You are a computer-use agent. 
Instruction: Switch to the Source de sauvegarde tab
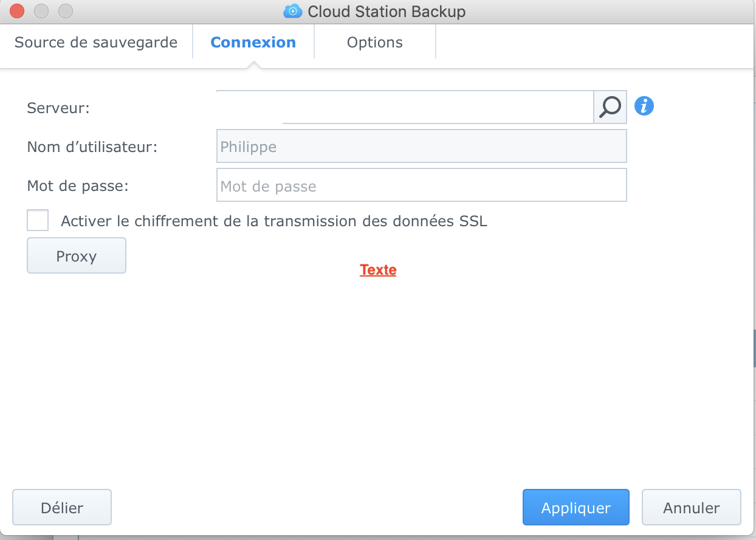96,43
